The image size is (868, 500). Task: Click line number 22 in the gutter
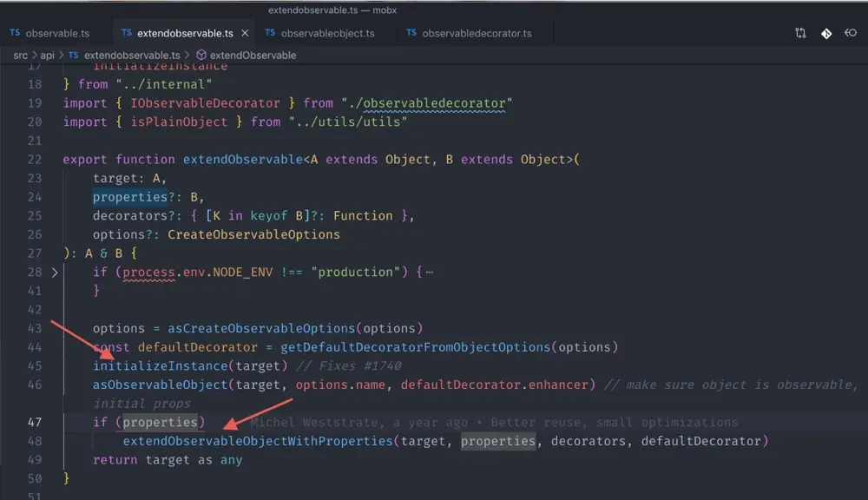click(x=35, y=160)
